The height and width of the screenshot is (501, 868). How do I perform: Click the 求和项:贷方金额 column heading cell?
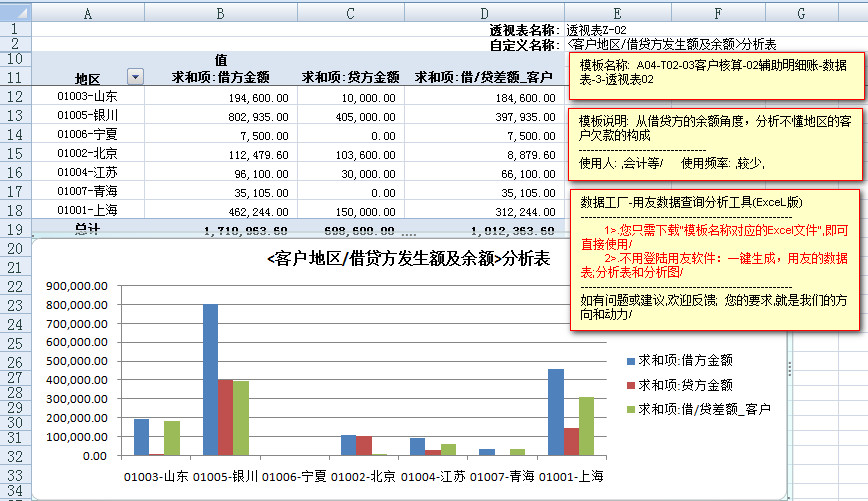coord(350,77)
